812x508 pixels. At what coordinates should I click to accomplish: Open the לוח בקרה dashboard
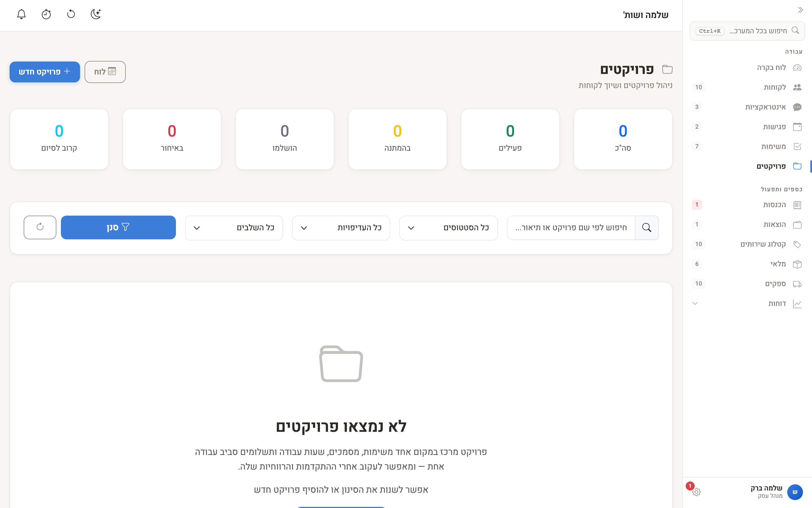point(747,67)
